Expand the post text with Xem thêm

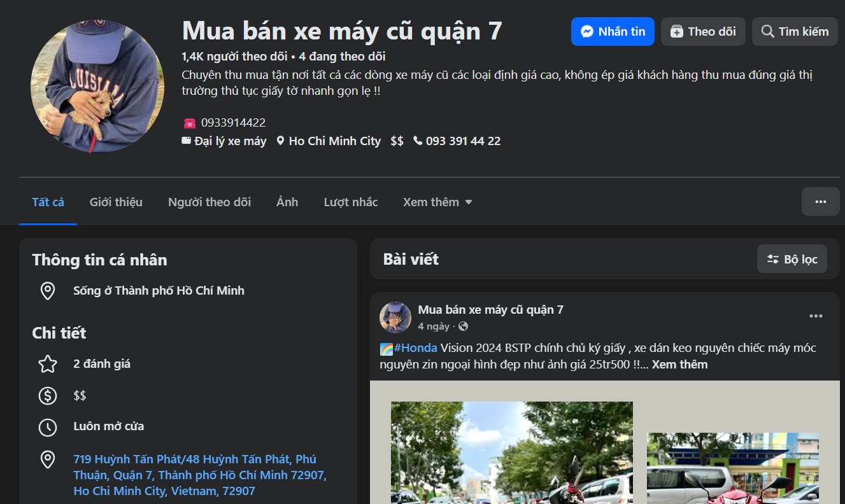[679, 365]
